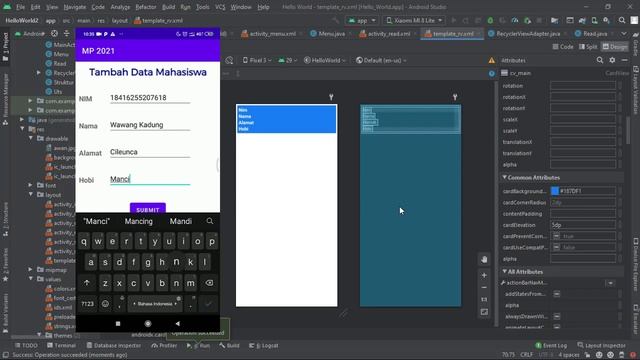The height and width of the screenshot is (360, 640).
Task: Open the Refactor menu
Action: [x=146, y=7]
